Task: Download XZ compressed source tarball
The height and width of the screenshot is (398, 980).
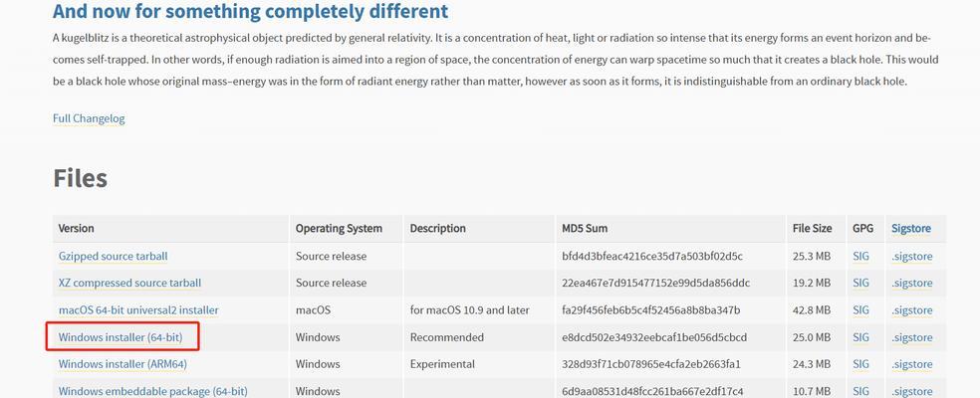Action: (130, 283)
